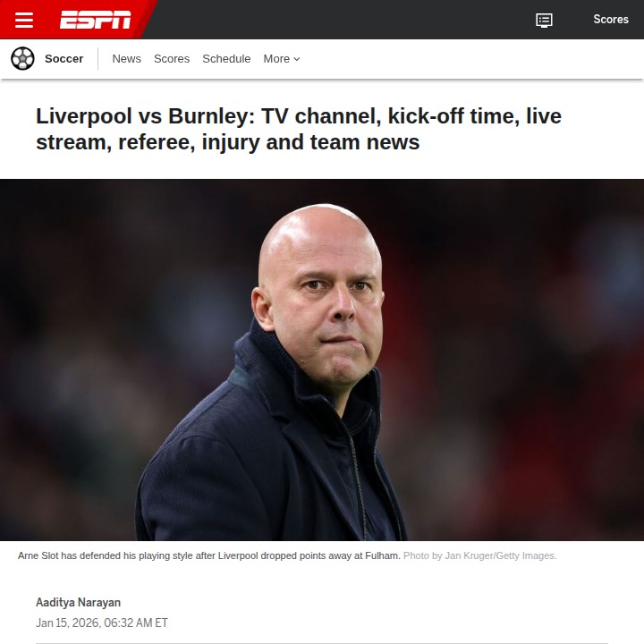Go to the News tab
The width and height of the screenshot is (644, 644).
tap(126, 59)
